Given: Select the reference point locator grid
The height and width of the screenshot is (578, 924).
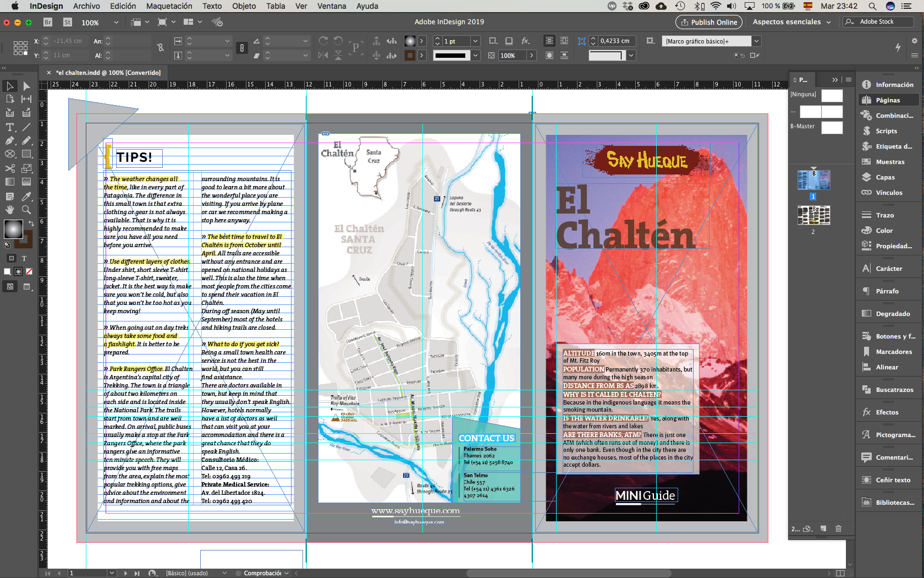Looking at the screenshot, I should coord(20,48).
